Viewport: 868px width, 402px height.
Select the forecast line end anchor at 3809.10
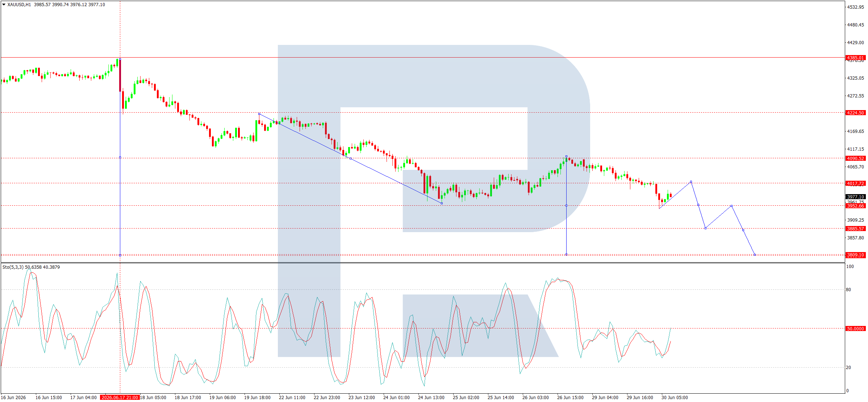pos(755,255)
